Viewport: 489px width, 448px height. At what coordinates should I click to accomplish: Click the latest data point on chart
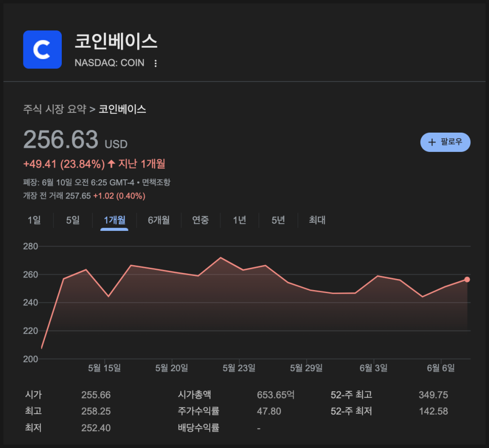pos(467,279)
